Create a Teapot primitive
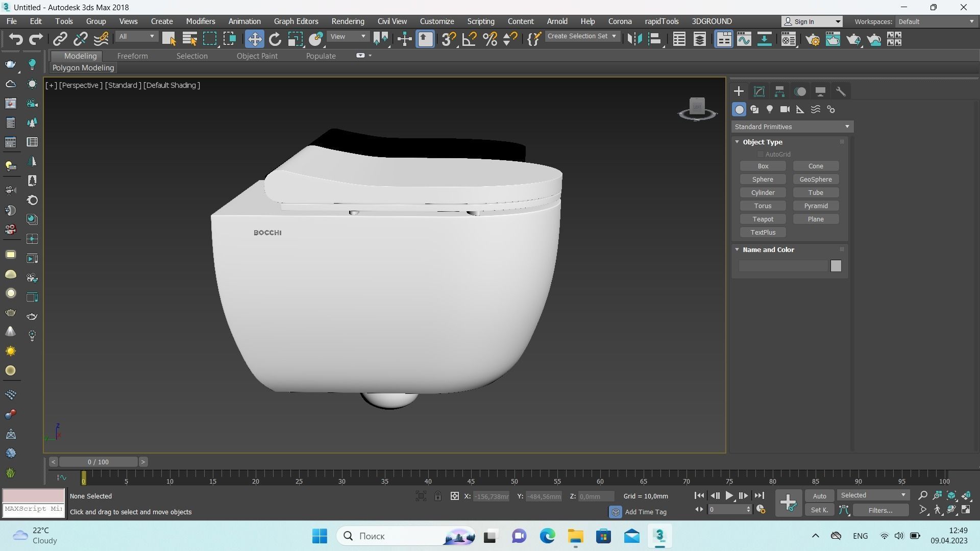This screenshot has height=551, width=980. pyautogui.click(x=763, y=219)
